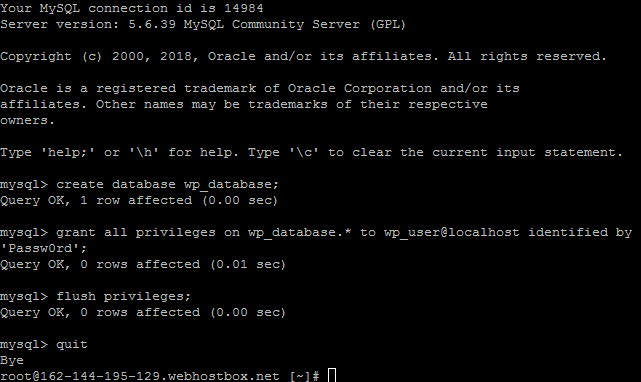This screenshot has height=382, width=641.
Task: Click the 'Query OK, 0 rows affected (0.00 sec)' line
Action: (x=143, y=312)
